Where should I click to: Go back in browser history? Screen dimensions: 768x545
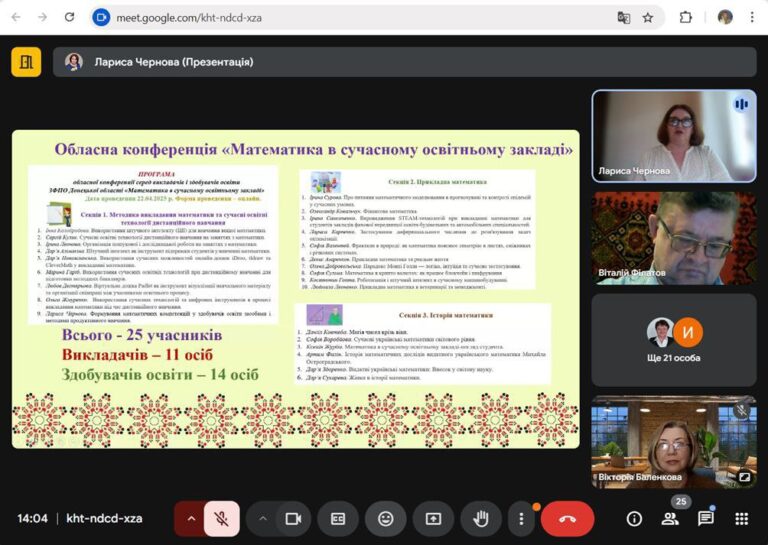[16, 17]
